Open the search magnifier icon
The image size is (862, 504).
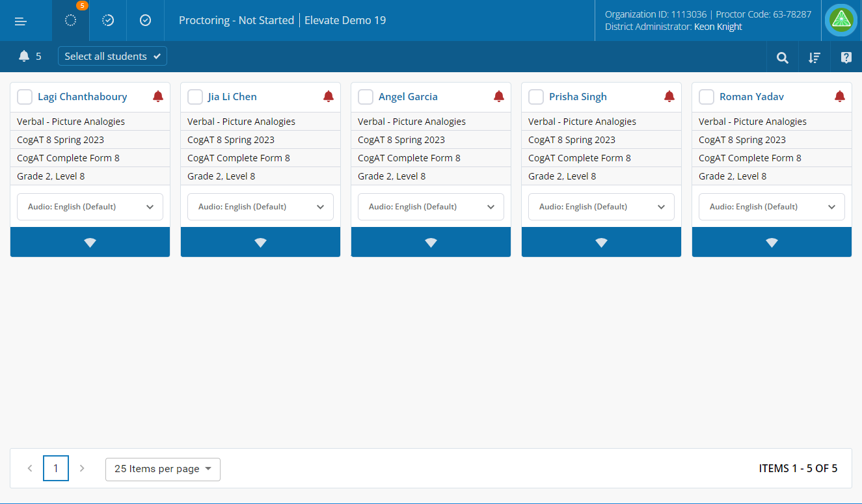click(782, 57)
